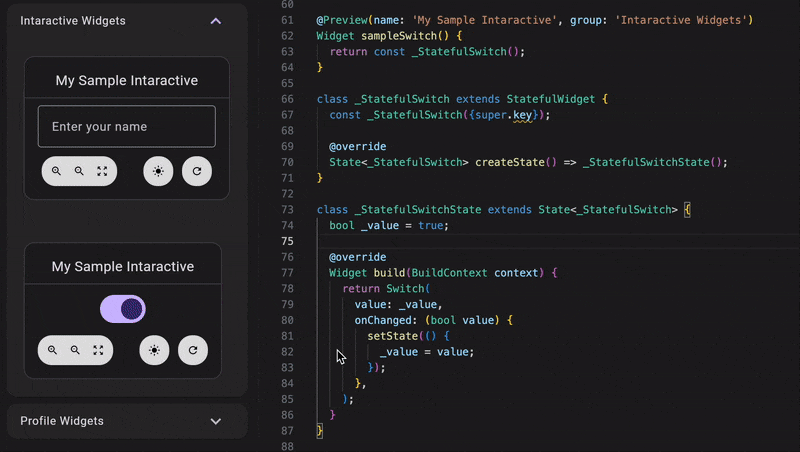Click the '_value = value;' statement
The height and width of the screenshot is (452, 800).
(427, 352)
